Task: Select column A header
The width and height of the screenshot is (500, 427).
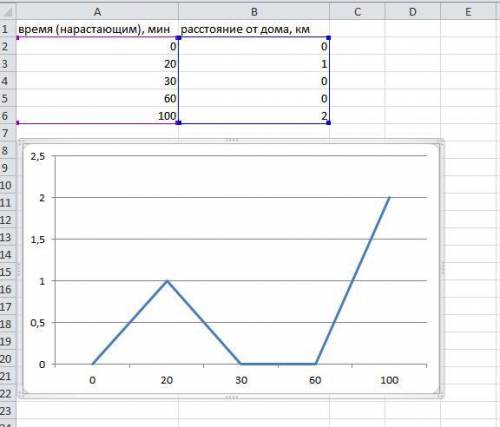Action: [x=97, y=12]
